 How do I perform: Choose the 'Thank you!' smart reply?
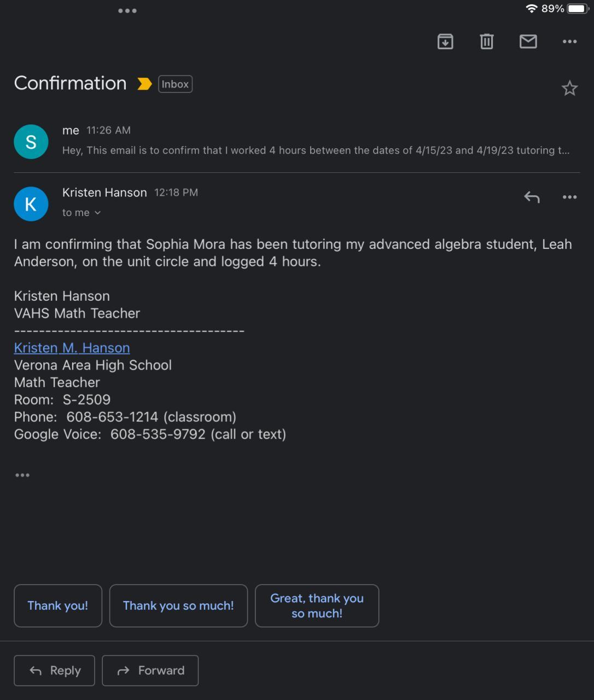tap(58, 605)
